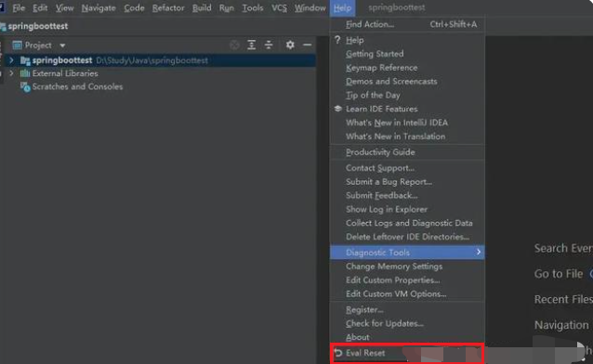Open the View menu

tap(64, 8)
